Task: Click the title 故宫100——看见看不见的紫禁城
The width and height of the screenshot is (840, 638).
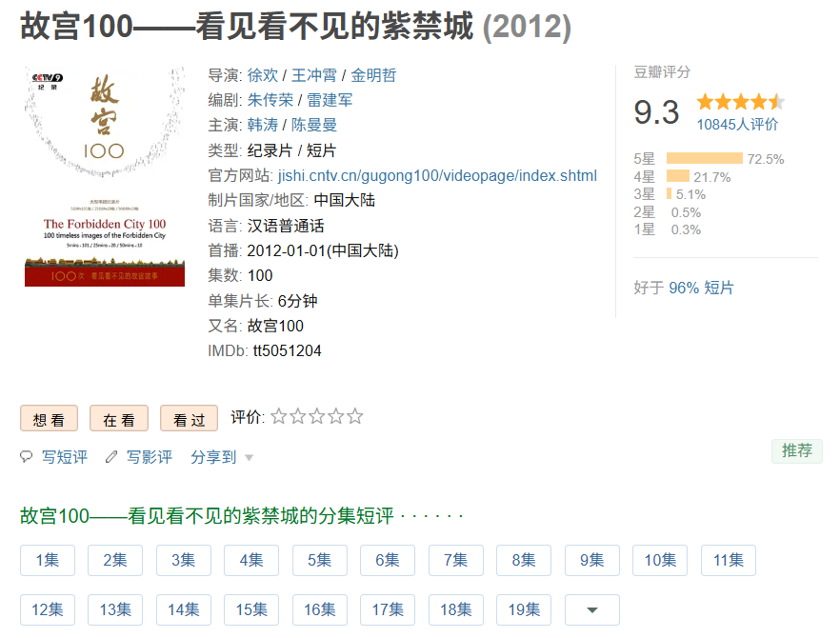Action: pyautogui.click(x=247, y=27)
